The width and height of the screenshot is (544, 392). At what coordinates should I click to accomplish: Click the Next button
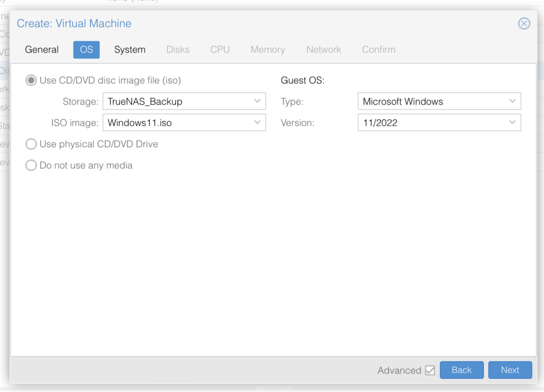point(510,370)
